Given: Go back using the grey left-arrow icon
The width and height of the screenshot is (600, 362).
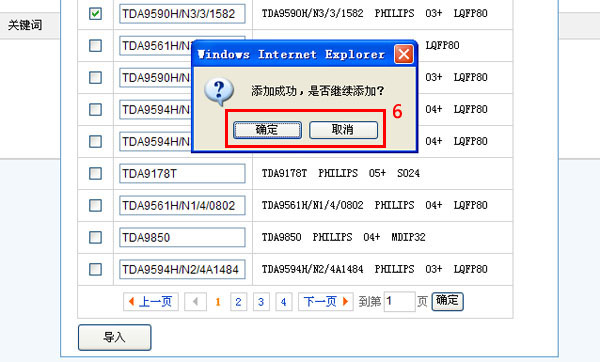Looking at the screenshot, I should (x=196, y=302).
